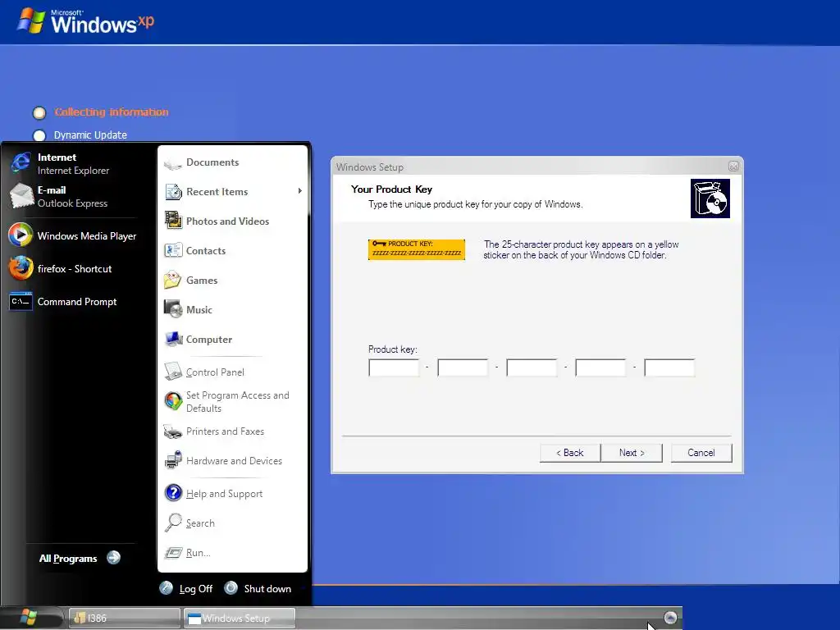Click "Command Prompt" label text
Screen dimensions: 840x630
77,302
